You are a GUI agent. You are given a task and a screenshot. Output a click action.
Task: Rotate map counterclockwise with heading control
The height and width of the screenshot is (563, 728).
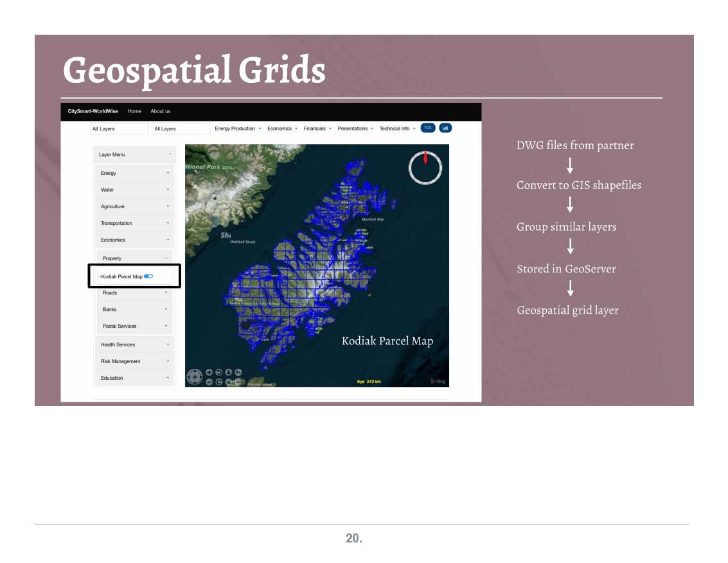pyautogui.click(x=219, y=372)
